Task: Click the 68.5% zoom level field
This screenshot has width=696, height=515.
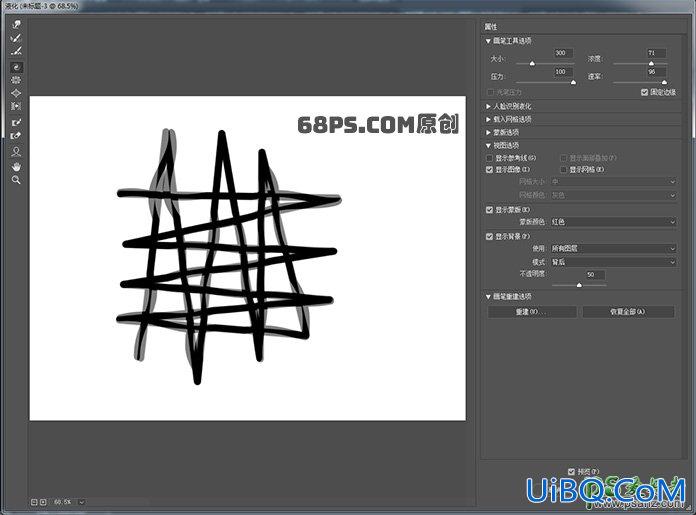Action: (63, 502)
